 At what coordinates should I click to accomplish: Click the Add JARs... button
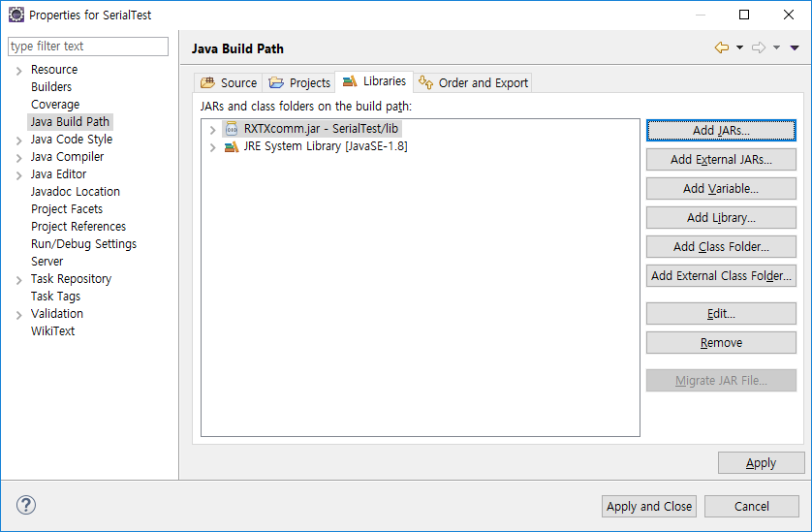(721, 130)
